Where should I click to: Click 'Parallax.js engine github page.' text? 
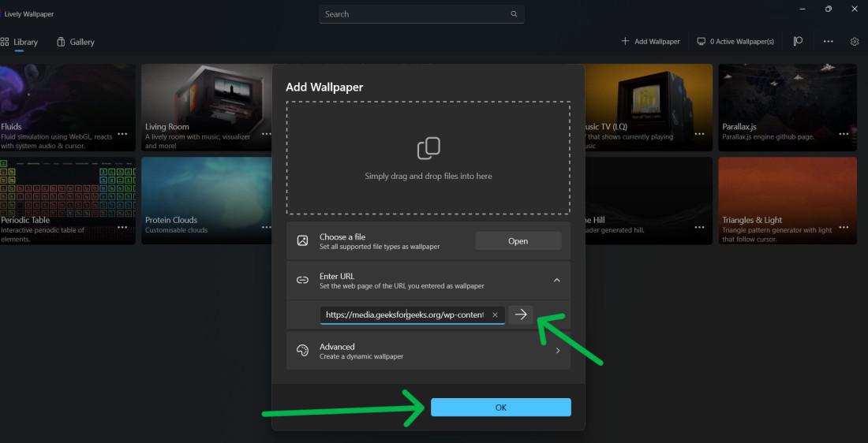point(769,136)
